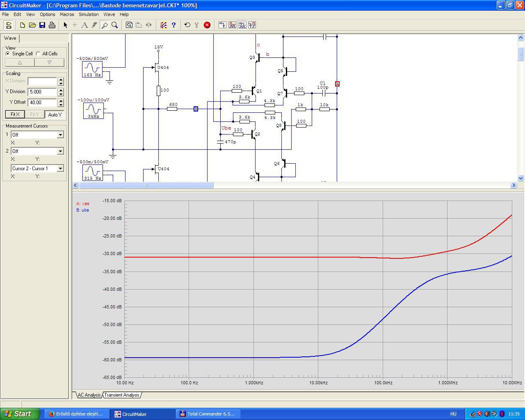The height and width of the screenshot is (420, 525).
Task: Select the Delete lightning-bolt tool
Action: [94, 25]
